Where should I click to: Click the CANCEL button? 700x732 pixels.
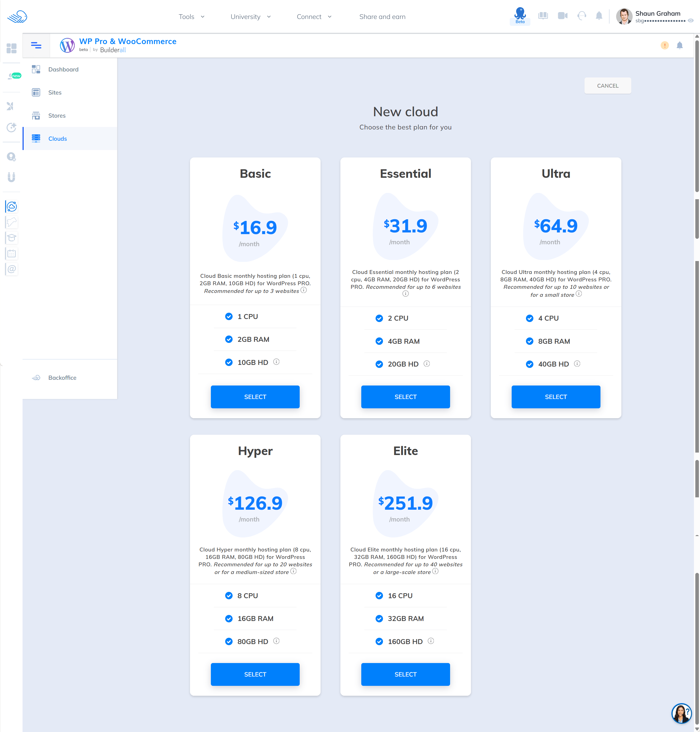(607, 86)
